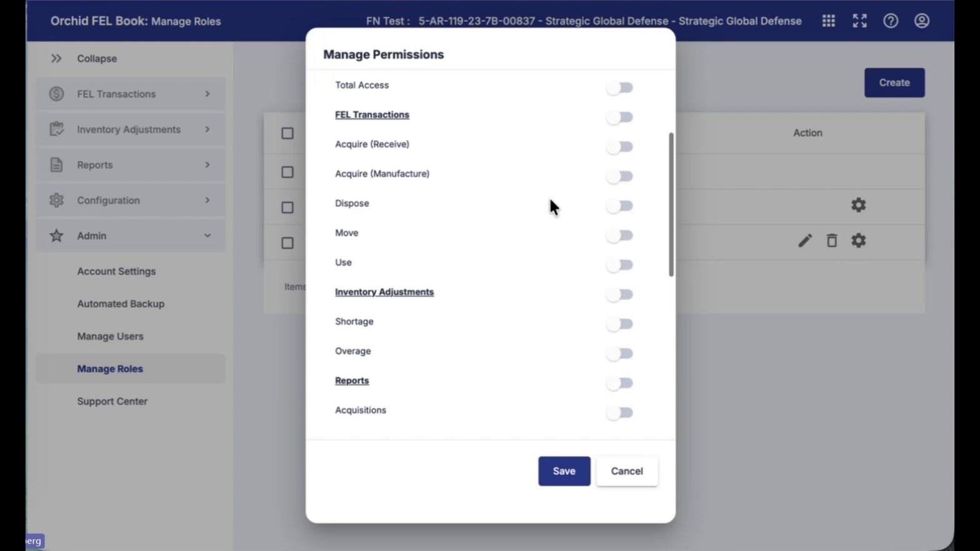
Task: Toggle the FEL Transactions permission switch
Action: click(619, 117)
